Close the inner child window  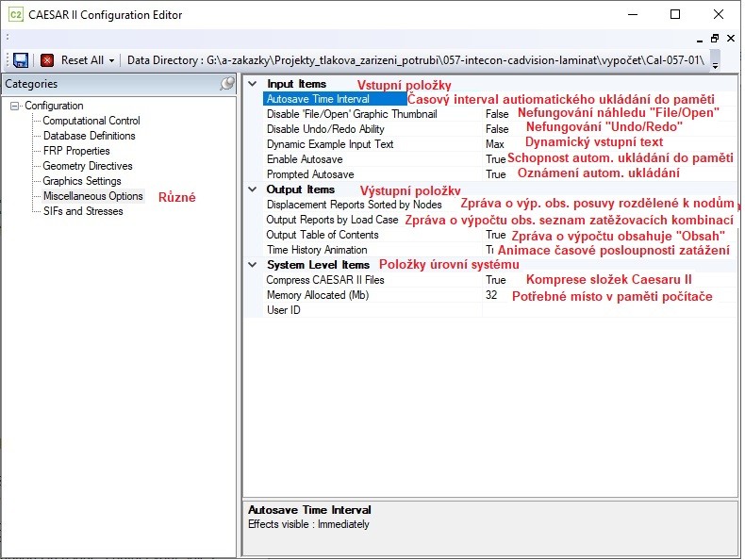point(731,39)
